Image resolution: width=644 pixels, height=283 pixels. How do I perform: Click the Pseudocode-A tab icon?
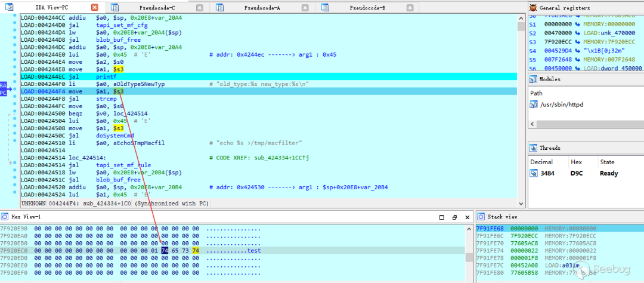tap(219, 7)
